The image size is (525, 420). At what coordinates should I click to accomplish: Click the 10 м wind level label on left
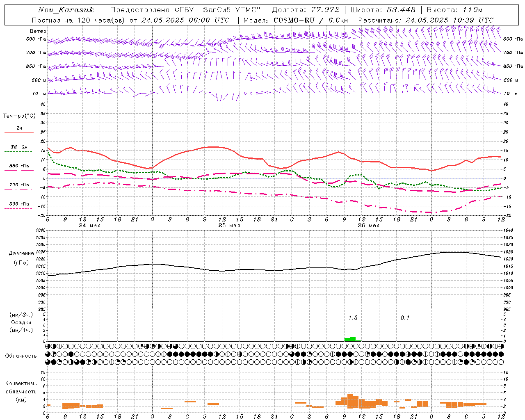pos(39,94)
